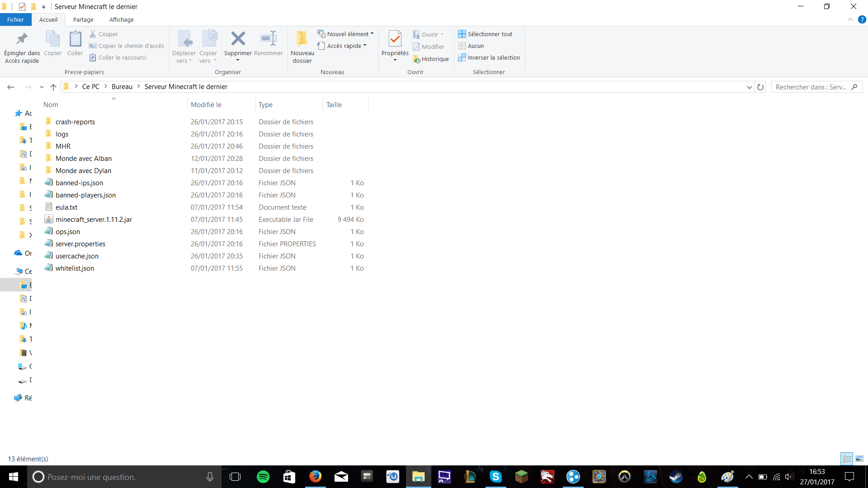Refresh the folder view
This screenshot has width=868, height=488.
[760, 87]
